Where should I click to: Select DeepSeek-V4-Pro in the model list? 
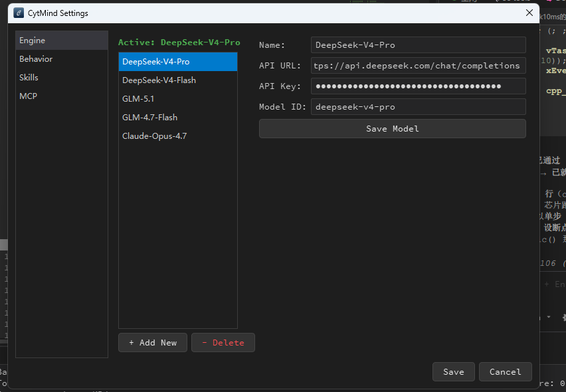[178, 62]
